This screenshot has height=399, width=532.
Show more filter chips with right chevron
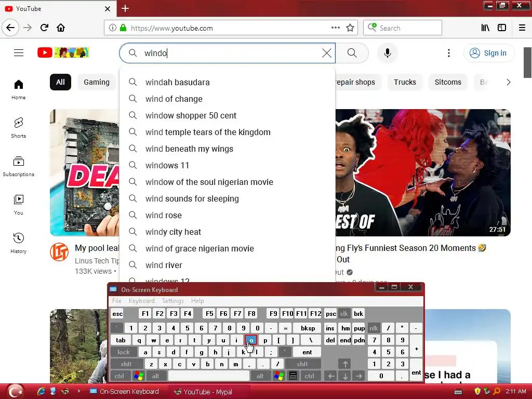pyautogui.click(x=508, y=82)
